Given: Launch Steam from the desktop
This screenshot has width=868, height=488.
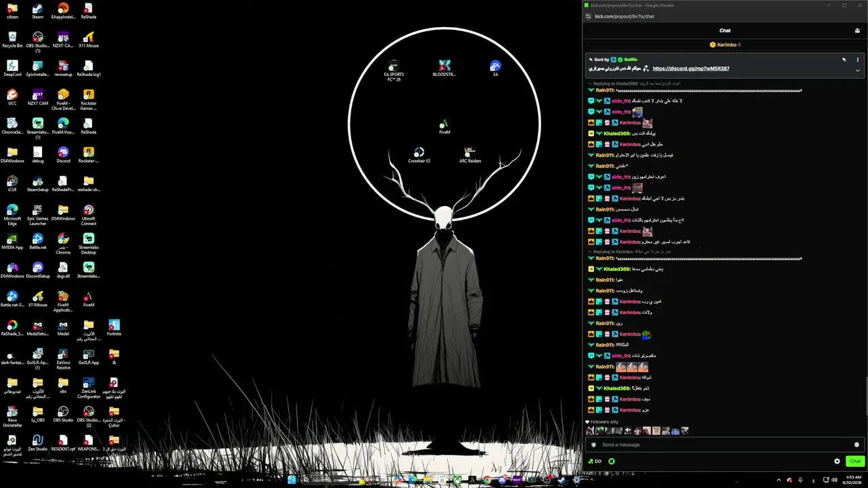Looking at the screenshot, I should 38,12.
